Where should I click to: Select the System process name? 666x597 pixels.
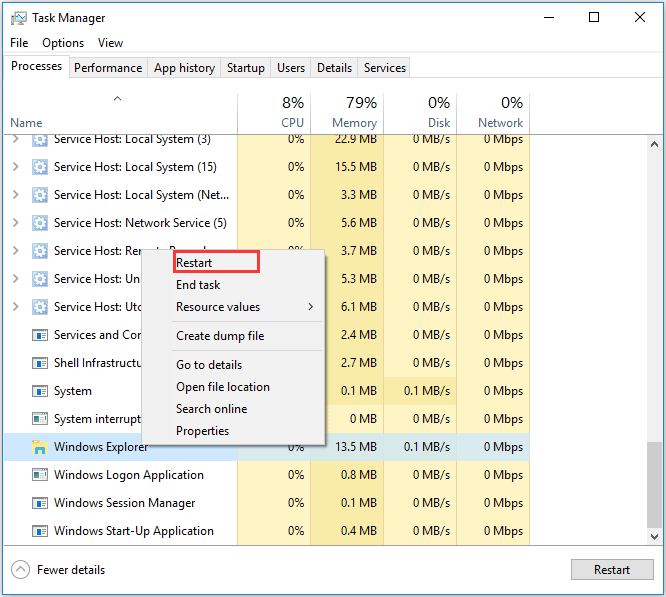pos(73,391)
